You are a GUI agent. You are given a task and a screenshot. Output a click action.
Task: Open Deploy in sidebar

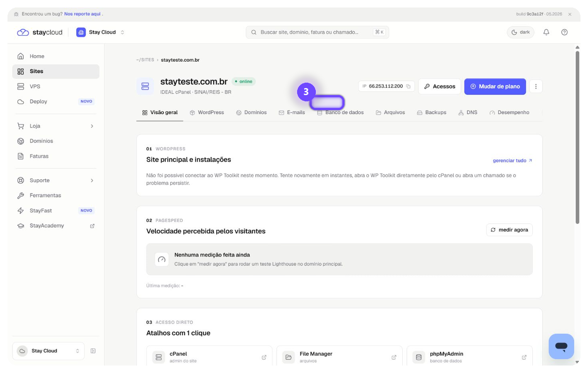pos(56,101)
